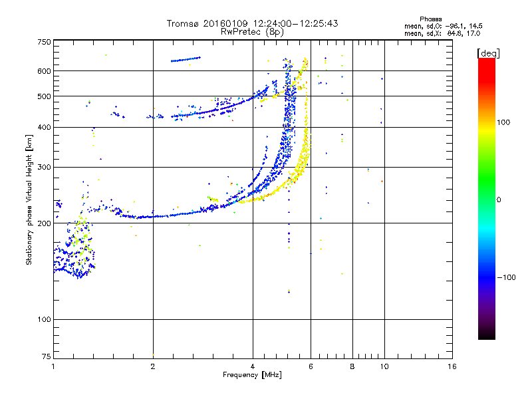Click the y-axis tick '200'
Image resolution: width=532 pixels, height=399 pixels.
(x=44, y=223)
